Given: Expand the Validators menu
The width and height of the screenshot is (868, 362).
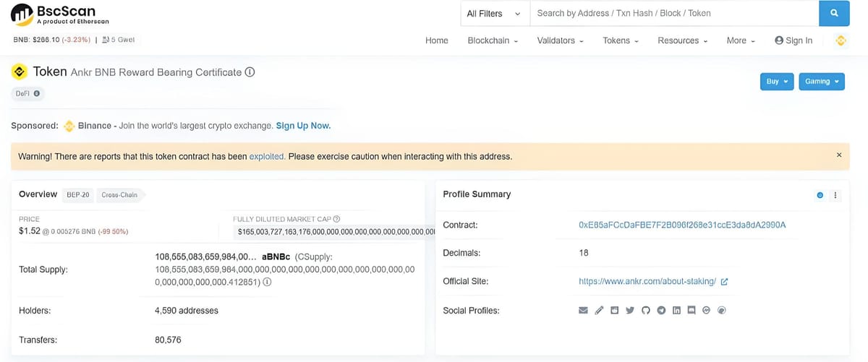Looking at the screenshot, I should pyautogui.click(x=561, y=40).
